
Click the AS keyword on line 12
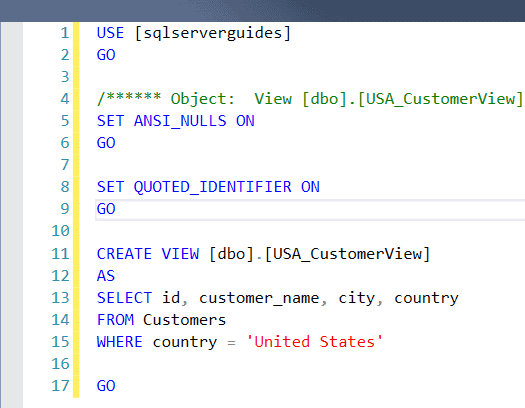pyautogui.click(x=106, y=276)
